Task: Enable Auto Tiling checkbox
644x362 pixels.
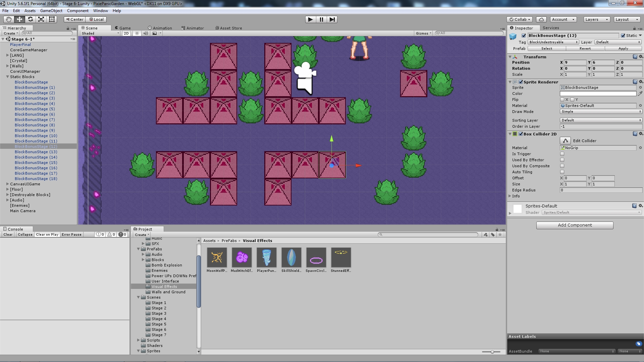Action: pyautogui.click(x=562, y=172)
